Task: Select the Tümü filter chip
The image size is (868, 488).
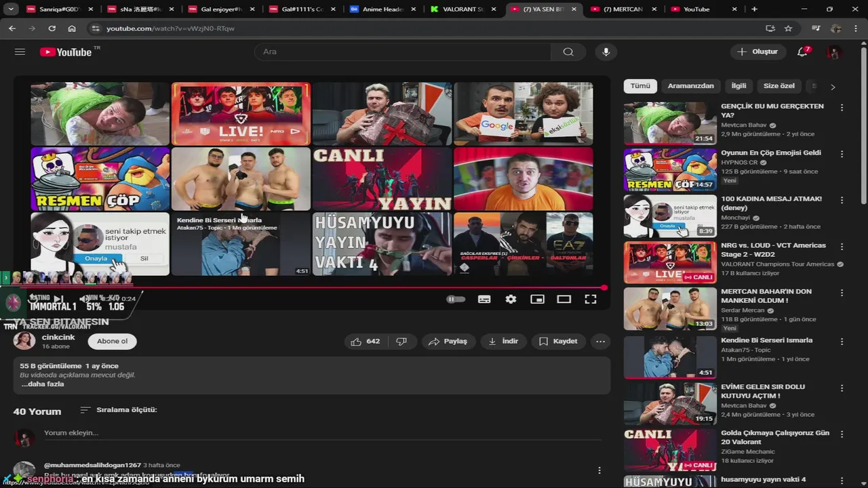Action: point(640,86)
